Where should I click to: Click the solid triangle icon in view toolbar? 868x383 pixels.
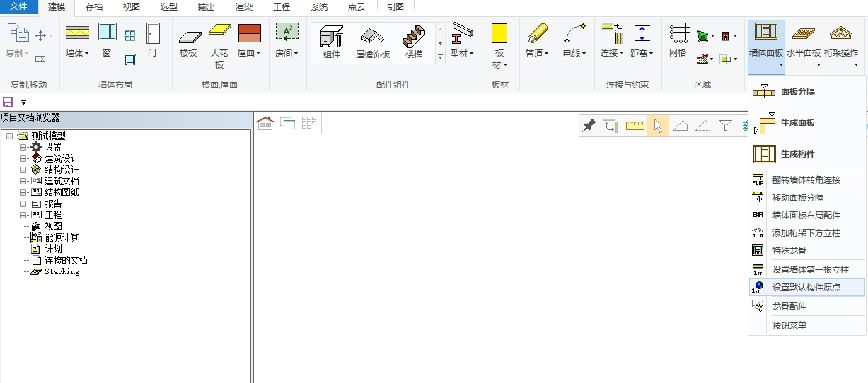(x=680, y=126)
